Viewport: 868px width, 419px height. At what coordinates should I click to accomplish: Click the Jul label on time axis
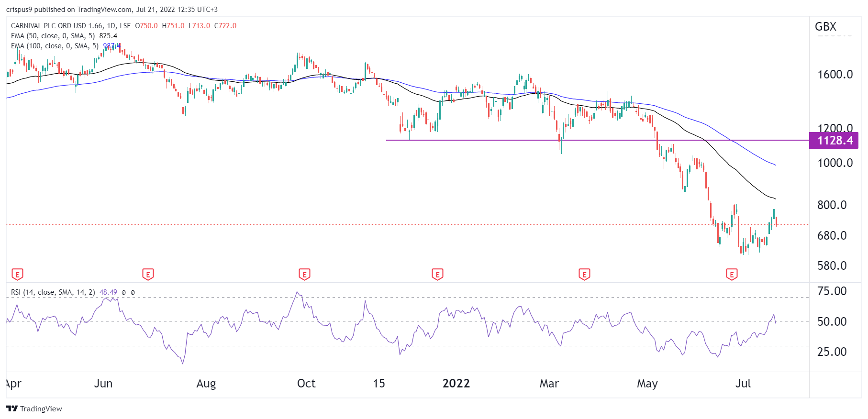(743, 384)
